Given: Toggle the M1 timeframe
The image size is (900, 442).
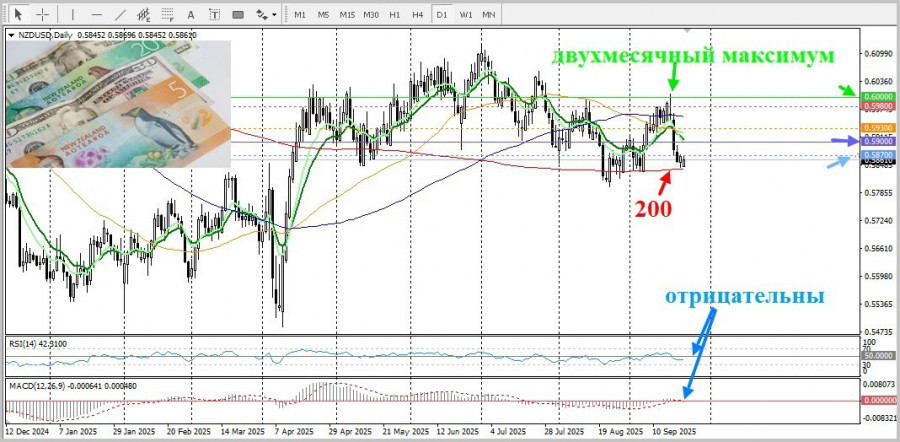Looking at the screenshot, I should (x=299, y=14).
